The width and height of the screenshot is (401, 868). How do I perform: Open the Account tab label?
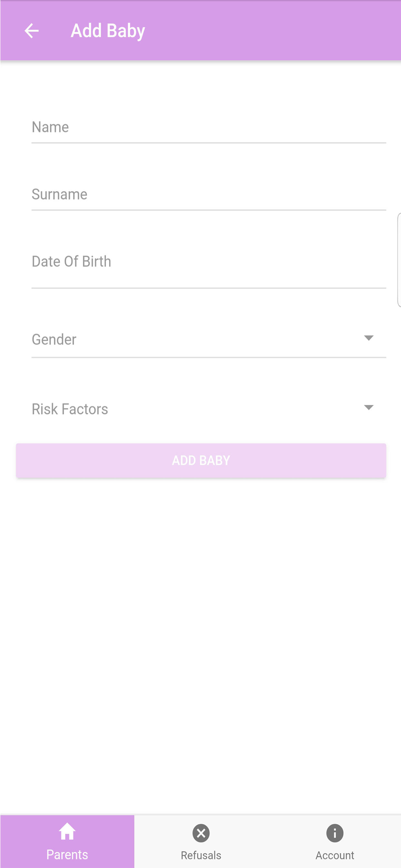click(x=335, y=855)
